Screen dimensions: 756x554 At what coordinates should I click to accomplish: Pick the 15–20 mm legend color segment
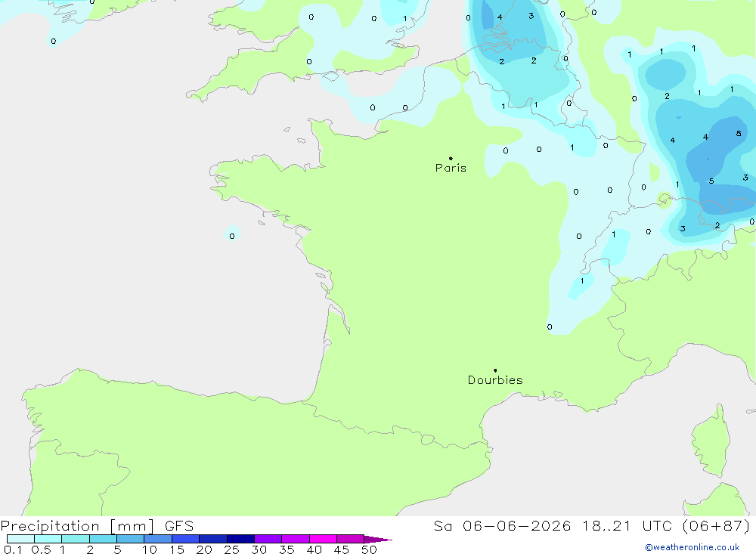[186, 539]
